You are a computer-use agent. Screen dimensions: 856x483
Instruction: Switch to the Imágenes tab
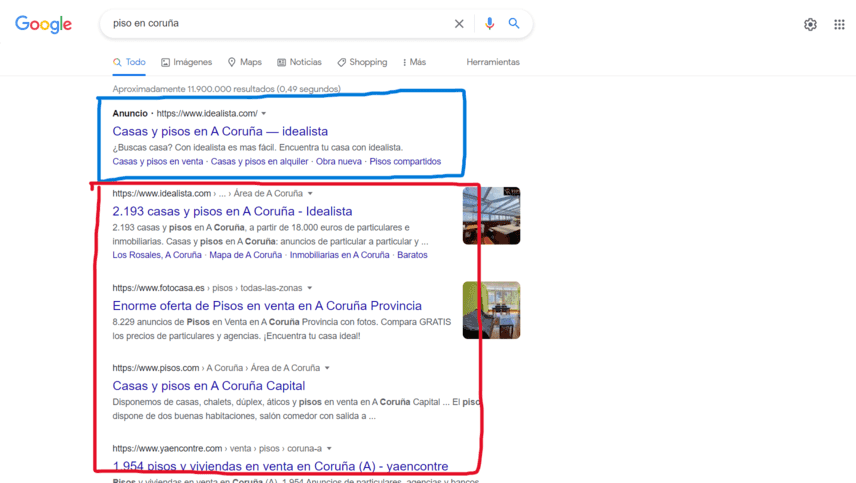coord(187,62)
